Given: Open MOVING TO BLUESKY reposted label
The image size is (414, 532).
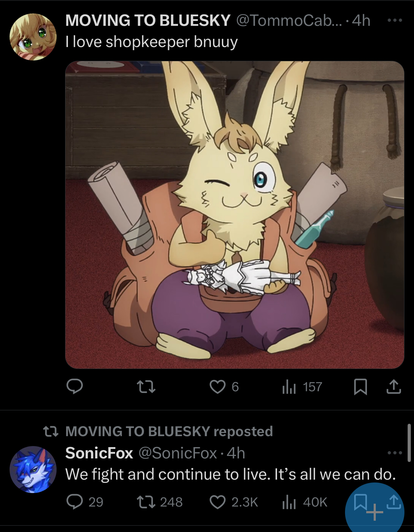Looking at the screenshot, I should click(x=169, y=431).
